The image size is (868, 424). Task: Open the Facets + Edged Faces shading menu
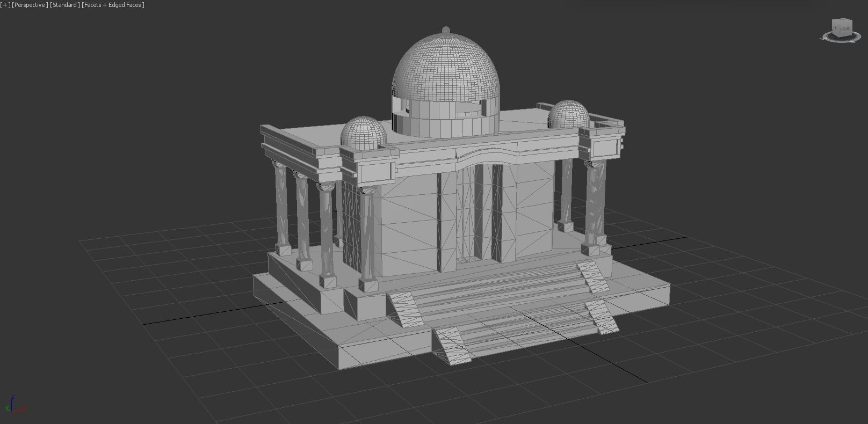tap(113, 5)
